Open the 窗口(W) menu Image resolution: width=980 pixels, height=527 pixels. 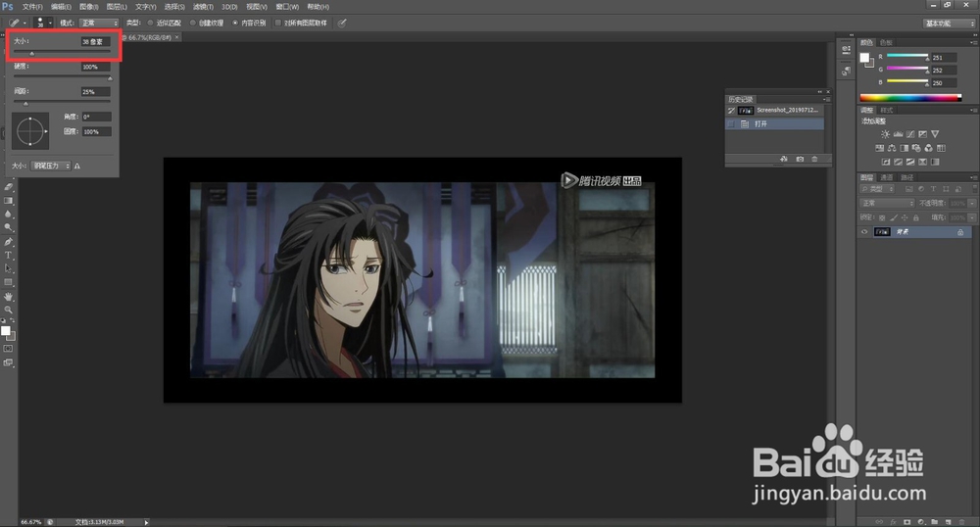point(287,7)
